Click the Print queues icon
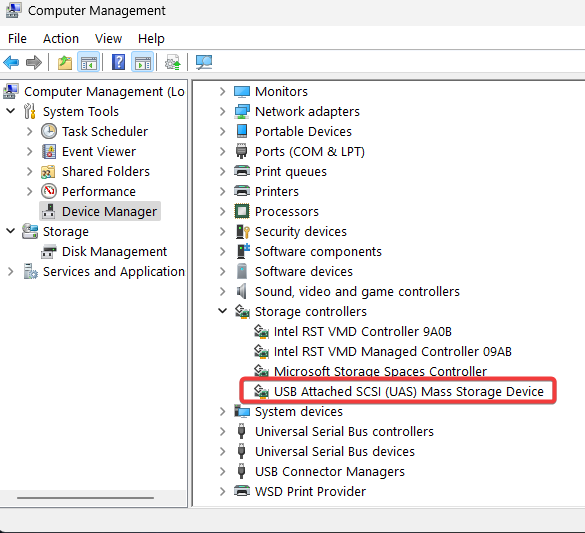 coord(242,171)
